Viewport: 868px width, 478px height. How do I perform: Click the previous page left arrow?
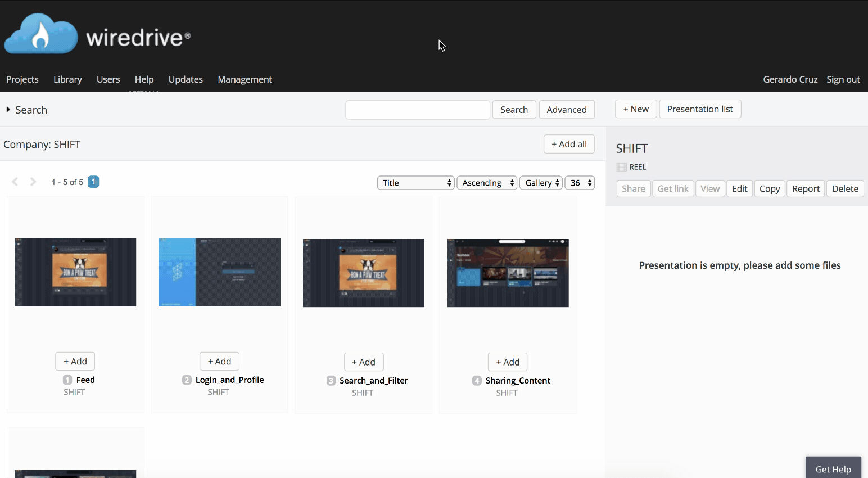click(x=15, y=181)
